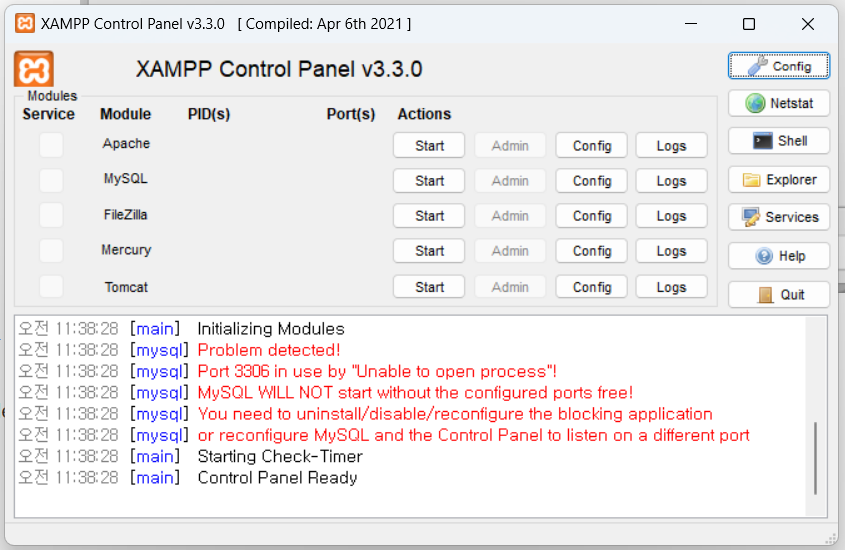
Task: Open FileZilla Logs button
Action: point(671,215)
